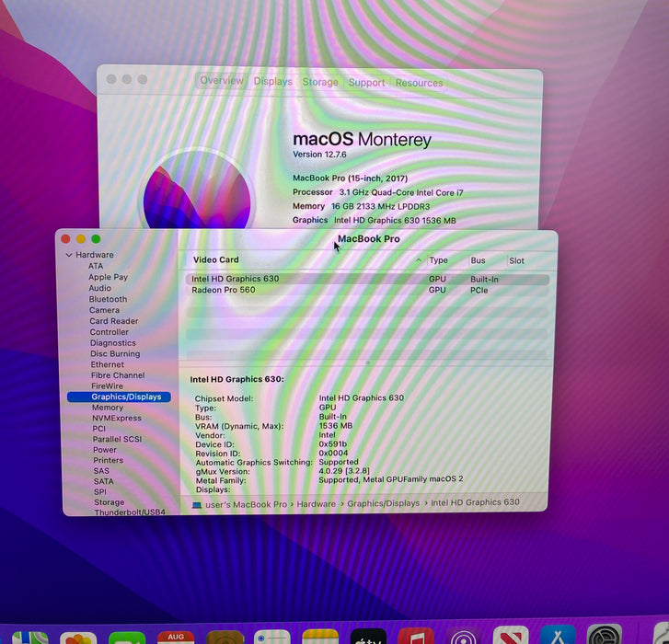Screen dimensions: 669x644
Task: Select Thunderbolt/USB4 in the sidebar
Action: 129,512
